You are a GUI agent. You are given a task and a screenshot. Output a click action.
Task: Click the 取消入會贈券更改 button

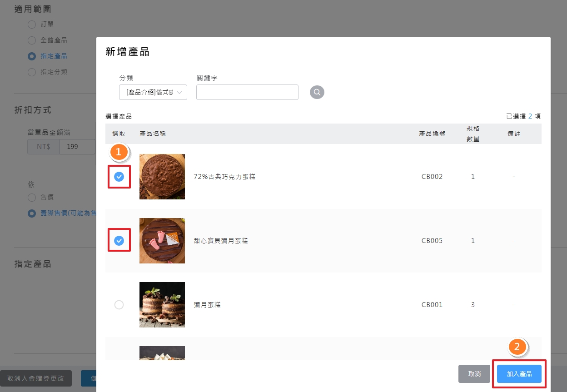pos(36,378)
